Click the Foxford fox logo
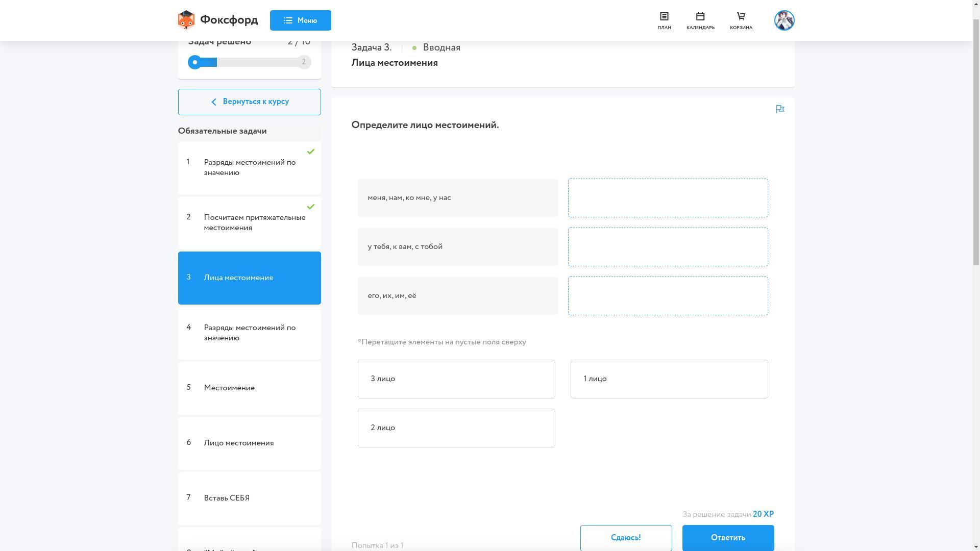 (186, 20)
